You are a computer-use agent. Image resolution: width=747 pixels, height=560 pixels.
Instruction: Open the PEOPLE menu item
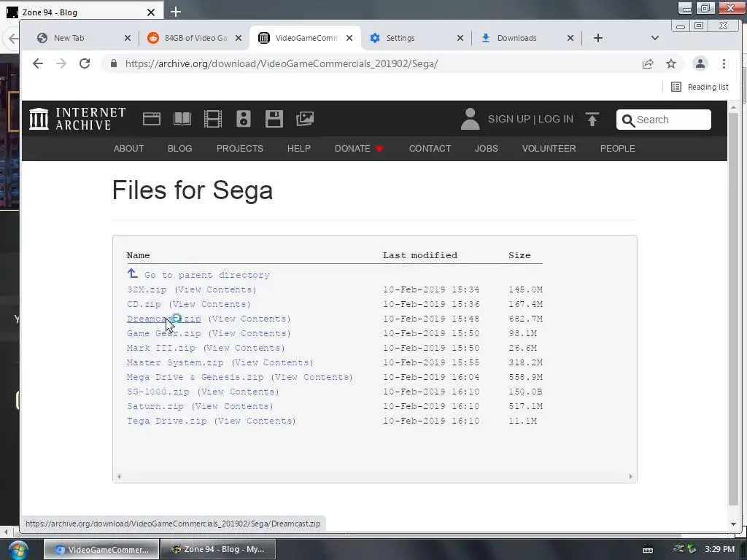tap(617, 148)
